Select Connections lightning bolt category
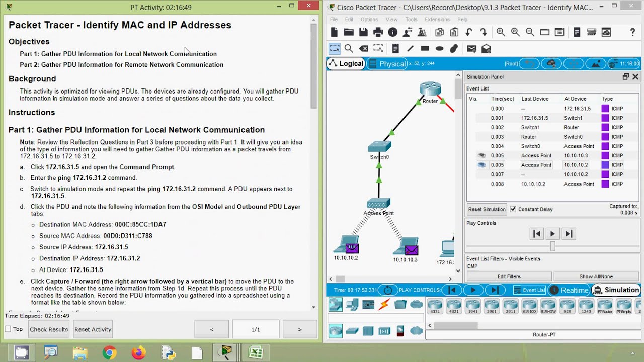 tap(384, 305)
